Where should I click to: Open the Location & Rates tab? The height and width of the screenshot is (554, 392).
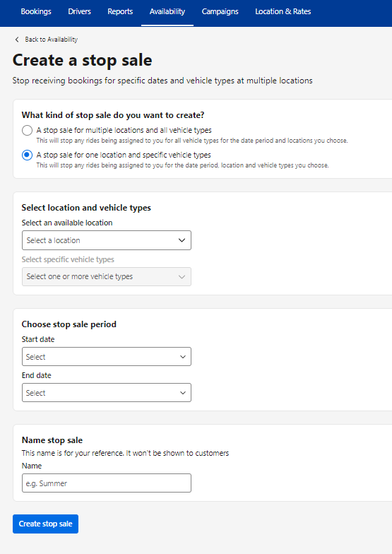pos(283,11)
